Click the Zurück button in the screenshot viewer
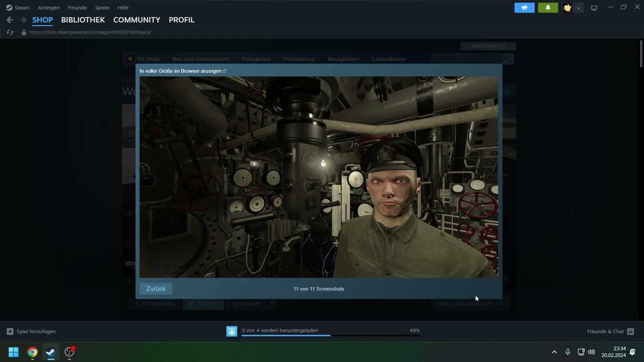 point(156,289)
